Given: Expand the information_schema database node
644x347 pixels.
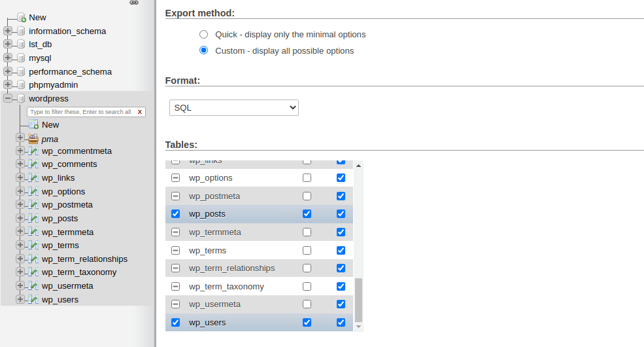Looking at the screenshot, I should (7, 31).
